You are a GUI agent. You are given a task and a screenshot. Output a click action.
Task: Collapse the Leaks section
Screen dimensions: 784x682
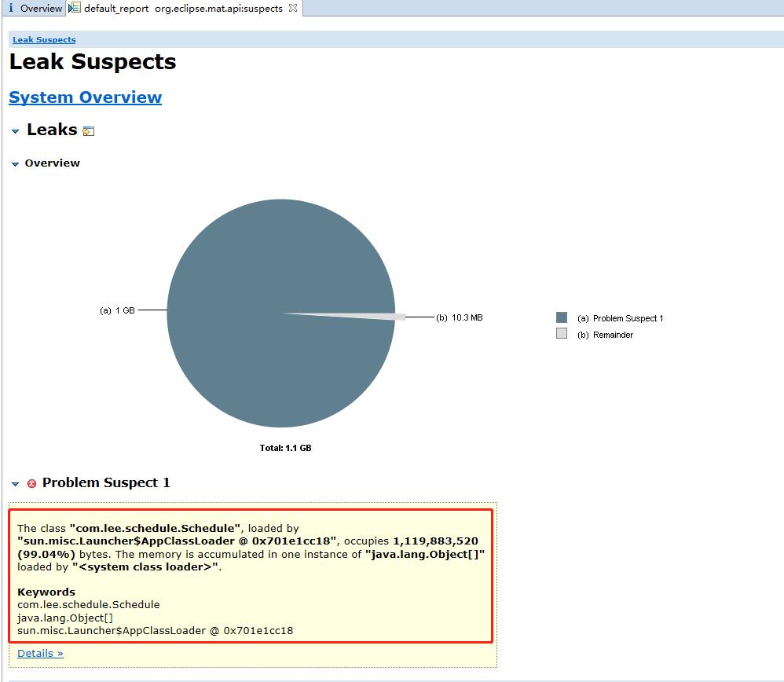15,131
